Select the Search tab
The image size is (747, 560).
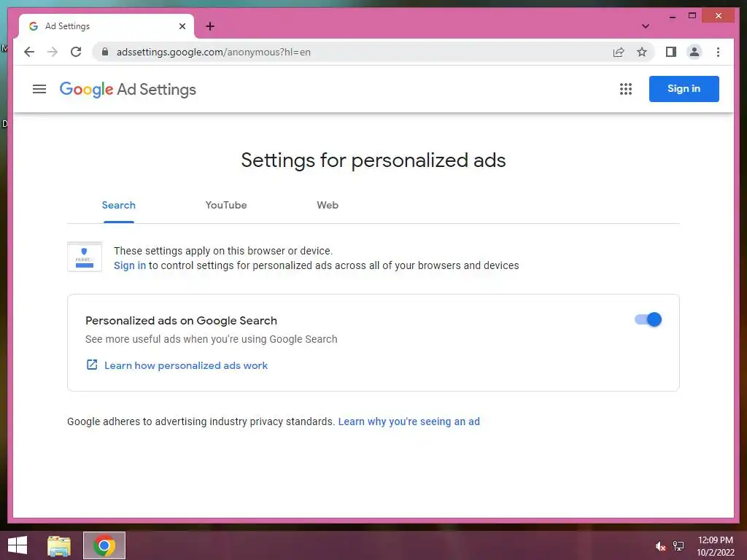pyautogui.click(x=119, y=205)
